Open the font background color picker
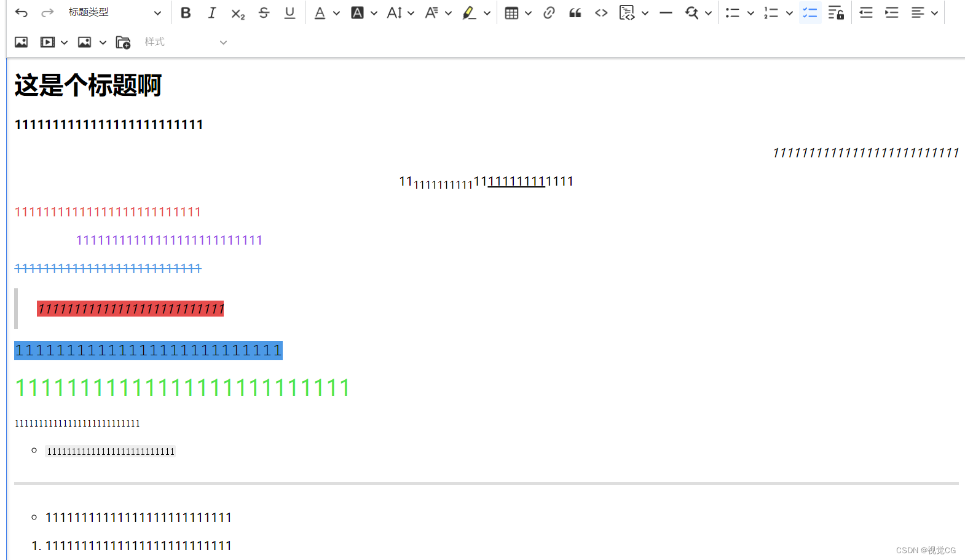Image resolution: width=965 pixels, height=560 pixels. [357, 13]
